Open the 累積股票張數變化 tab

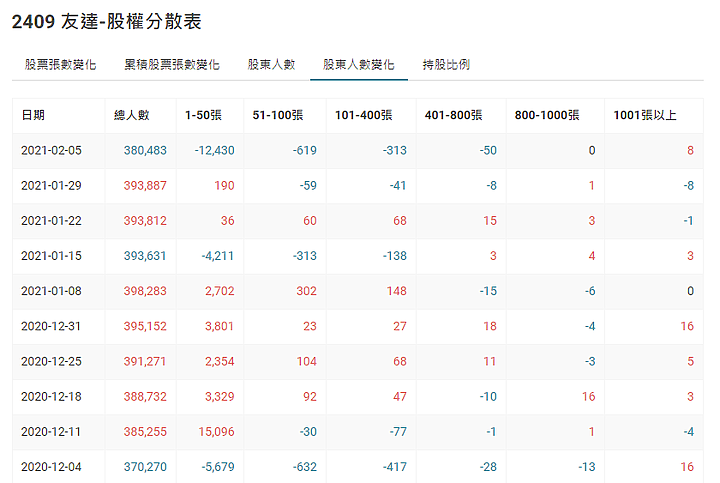coord(172,65)
